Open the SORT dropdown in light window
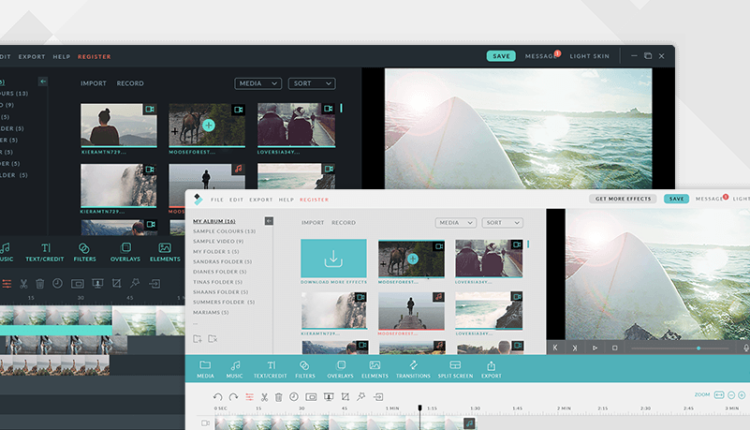 pos(502,222)
